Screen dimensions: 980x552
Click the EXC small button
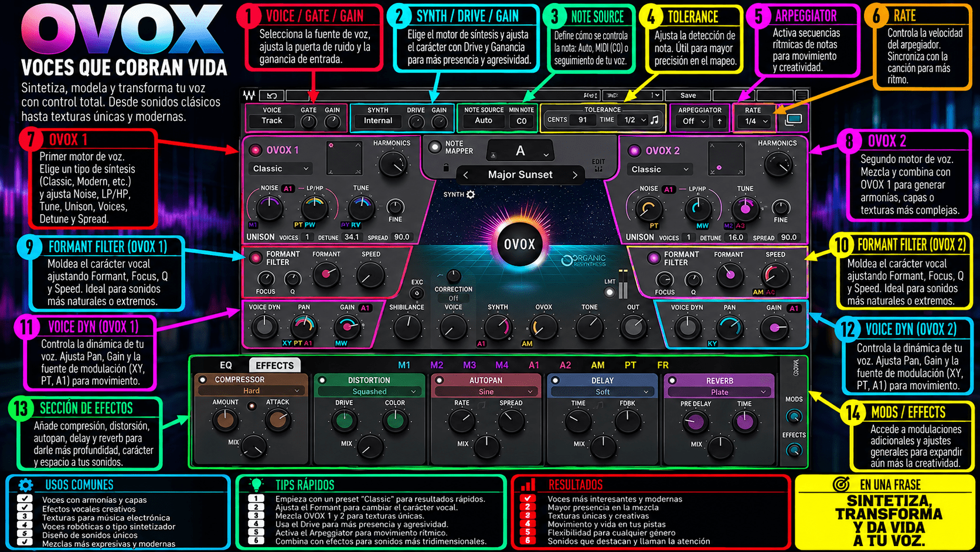coord(417,293)
